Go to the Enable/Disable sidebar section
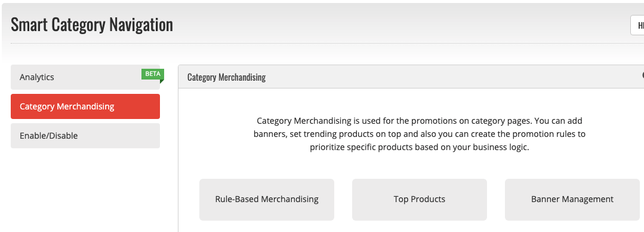This screenshot has height=232, width=644. click(x=85, y=136)
